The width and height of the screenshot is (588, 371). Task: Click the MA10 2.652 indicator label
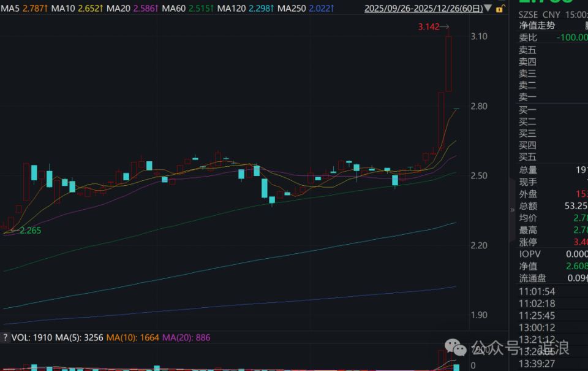[77, 8]
